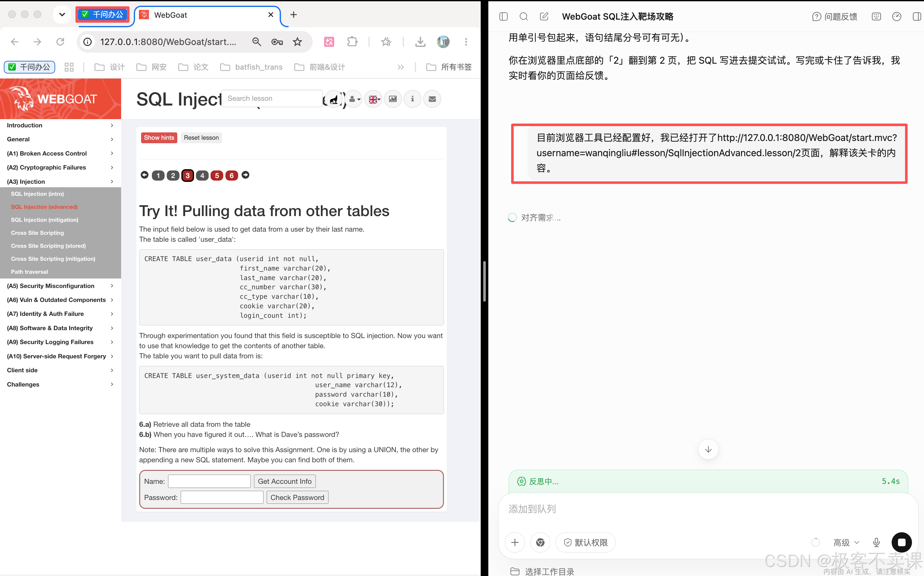Open the browser profile avatar
Viewport: 924px width, 576px height.
pos(443,42)
